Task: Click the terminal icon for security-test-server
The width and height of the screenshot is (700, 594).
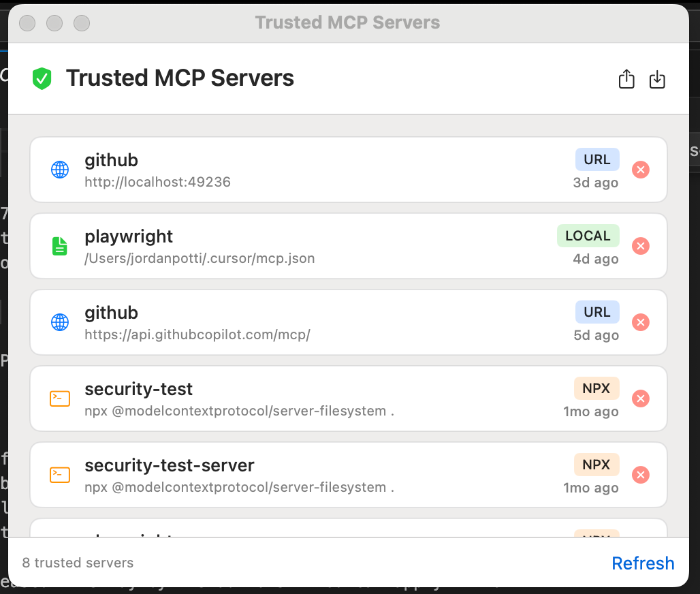Action: pos(60,475)
